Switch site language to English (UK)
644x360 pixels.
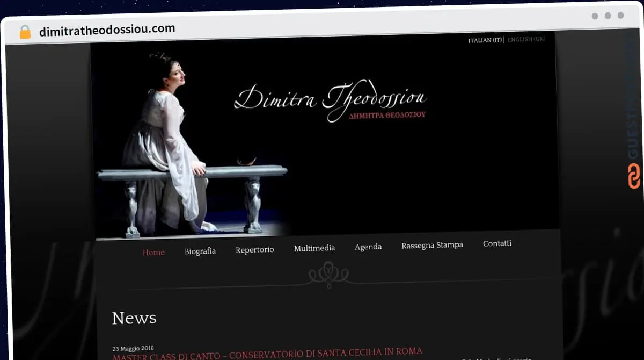tap(526, 39)
